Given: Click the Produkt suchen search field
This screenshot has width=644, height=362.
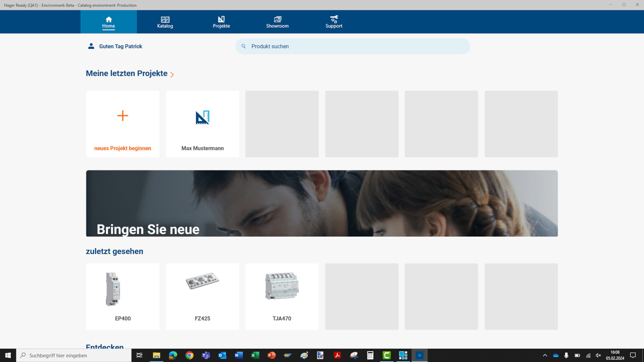Looking at the screenshot, I should pos(353,46).
